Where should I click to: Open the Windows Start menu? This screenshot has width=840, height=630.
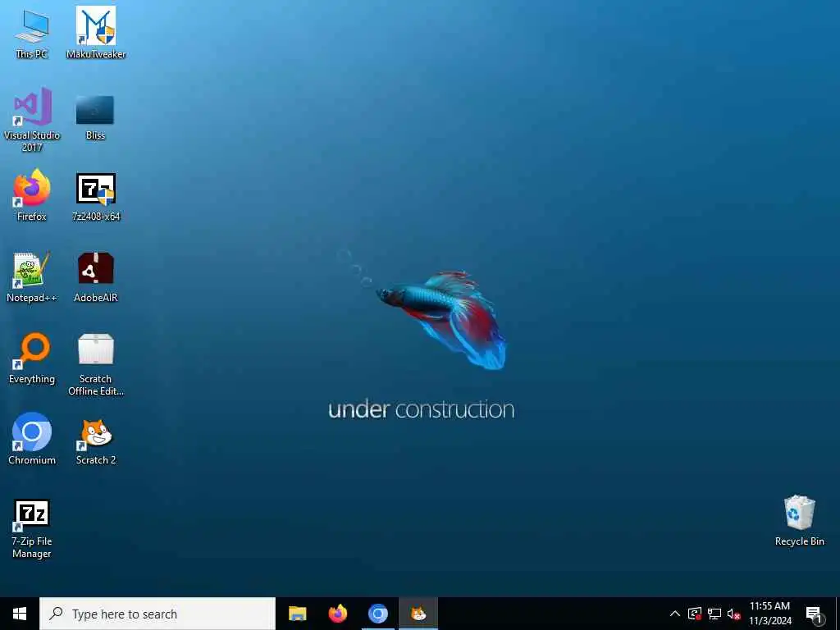point(20,614)
